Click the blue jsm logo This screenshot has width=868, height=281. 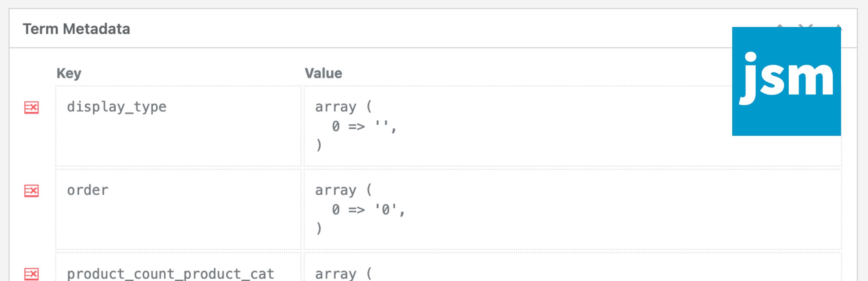click(x=786, y=81)
